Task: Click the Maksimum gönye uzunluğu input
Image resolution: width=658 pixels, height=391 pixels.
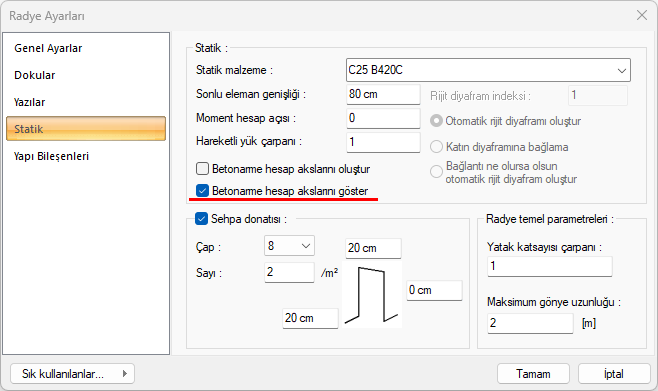Action: tap(530, 323)
